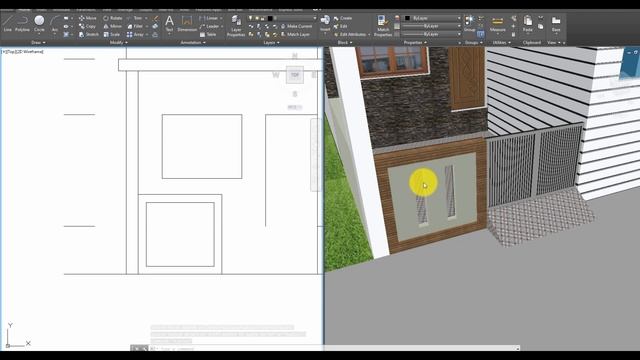Screen dimensions: 640x360
Task: Open the layer selection dropdown
Action: click(315, 18)
